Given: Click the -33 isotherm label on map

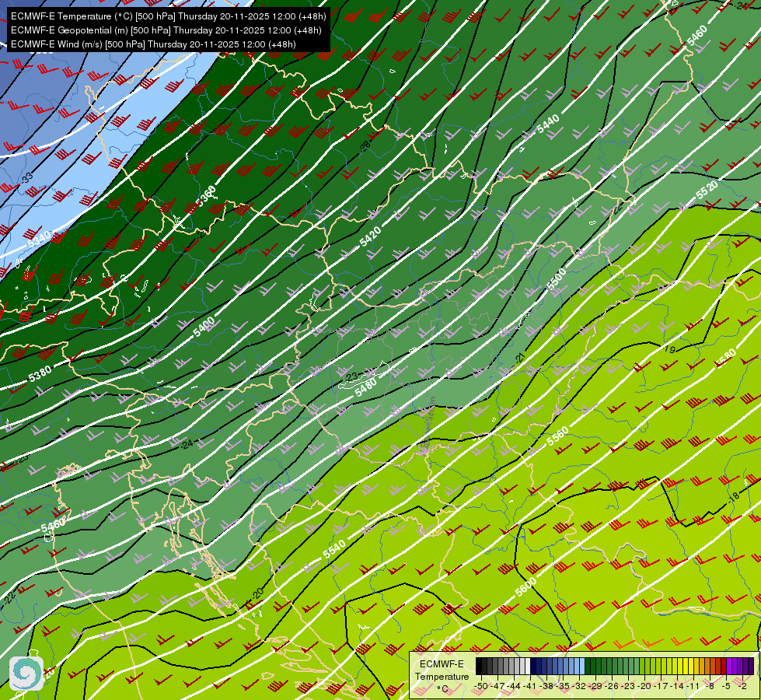Looking at the screenshot, I should point(26,178).
